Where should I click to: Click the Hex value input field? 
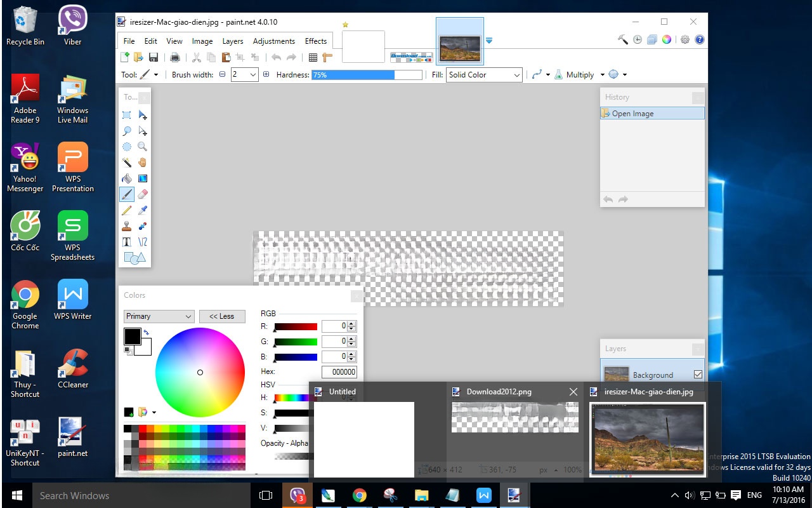pos(339,372)
